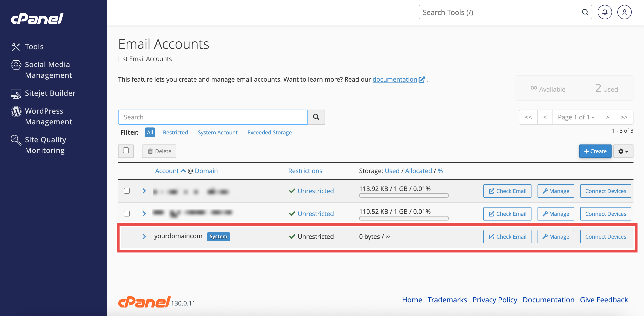Open the gear settings dropdown next to Create
The image size is (644, 316).
point(623,151)
